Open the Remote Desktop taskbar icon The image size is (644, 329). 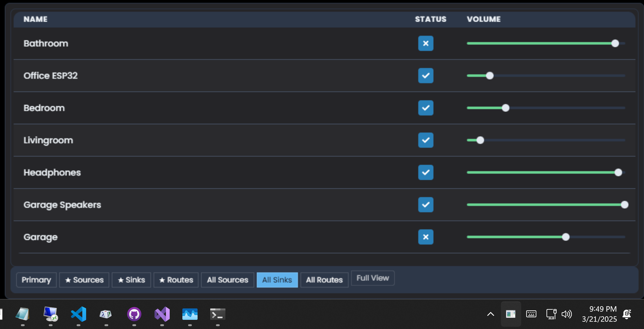pos(51,314)
